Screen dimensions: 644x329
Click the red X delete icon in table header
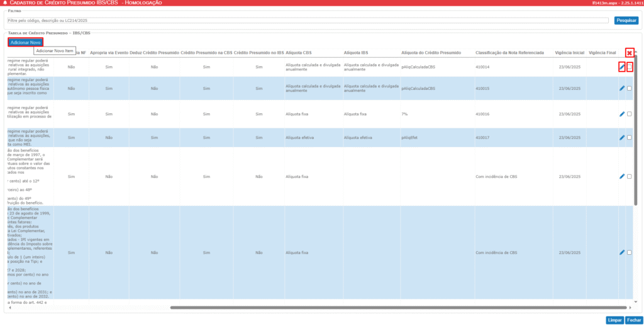pyautogui.click(x=629, y=53)
